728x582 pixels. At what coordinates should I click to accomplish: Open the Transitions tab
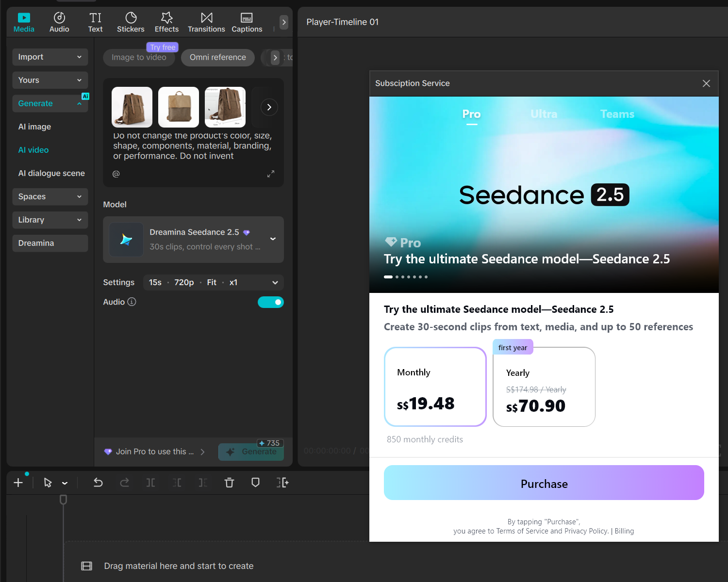click(206, 22)
